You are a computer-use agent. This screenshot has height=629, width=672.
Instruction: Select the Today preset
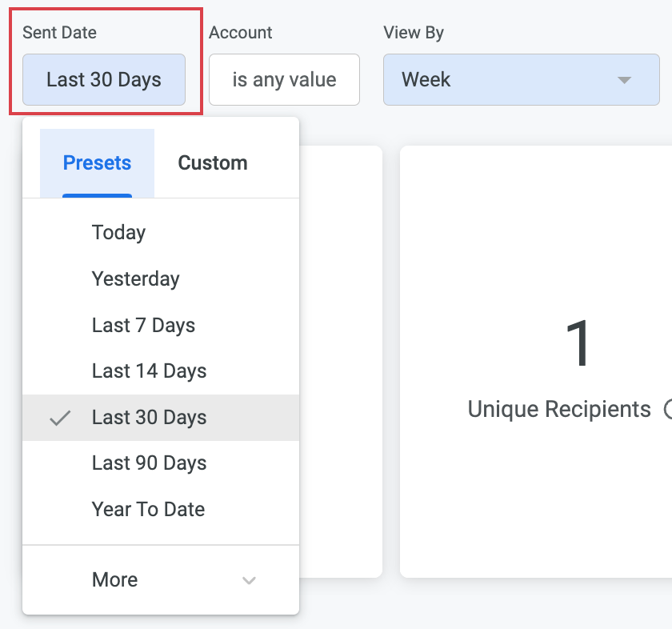tap(118, 233)
